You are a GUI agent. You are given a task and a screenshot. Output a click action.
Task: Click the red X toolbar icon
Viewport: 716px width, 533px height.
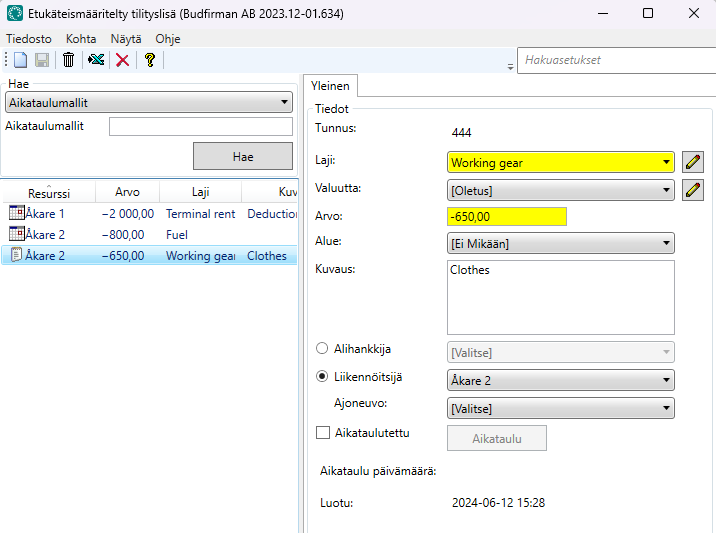(x=123, y=60)
